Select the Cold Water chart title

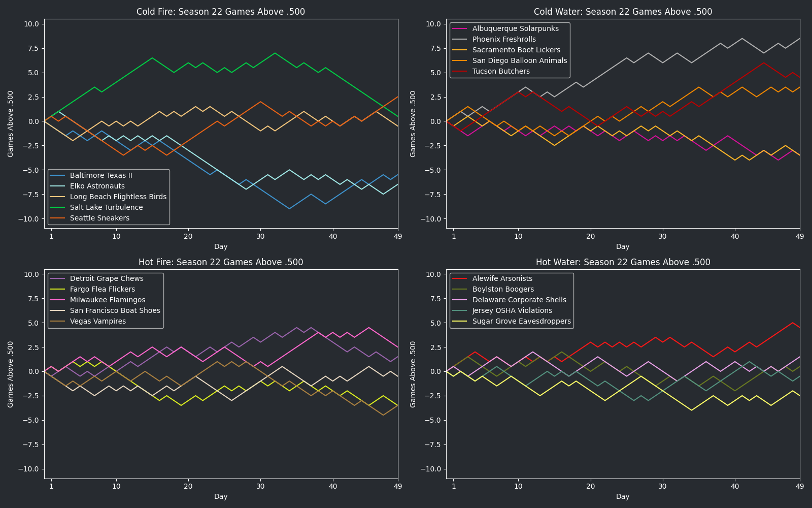pos(623,12)
